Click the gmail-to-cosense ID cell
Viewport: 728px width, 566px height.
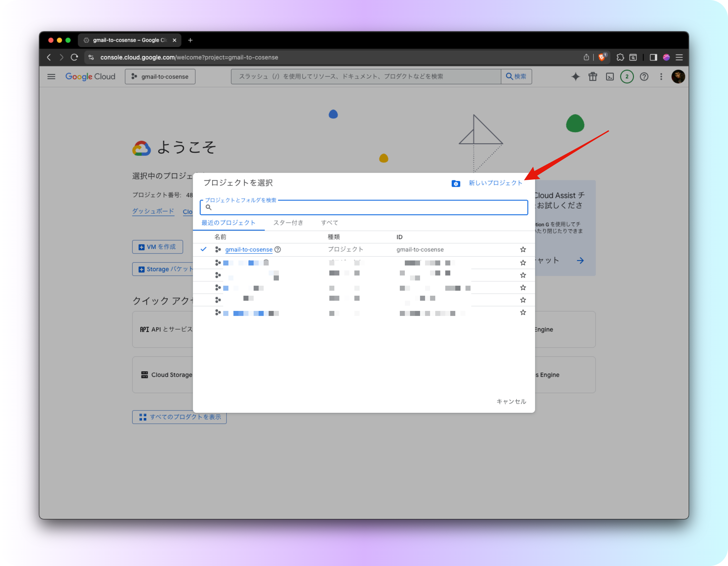click(x=420, y=250)
